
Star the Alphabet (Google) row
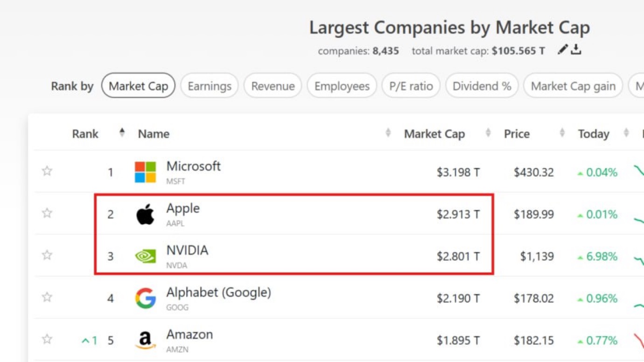coord(47,297)
